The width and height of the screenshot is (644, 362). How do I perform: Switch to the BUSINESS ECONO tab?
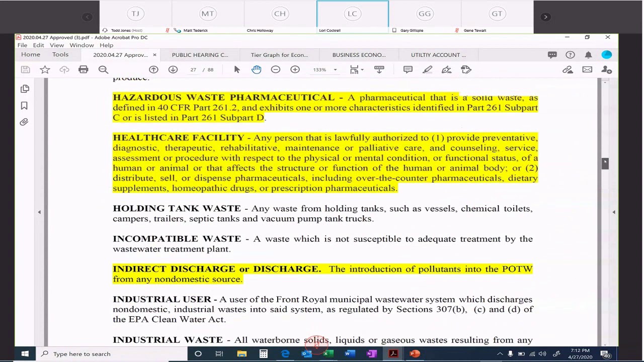(359, 55)
